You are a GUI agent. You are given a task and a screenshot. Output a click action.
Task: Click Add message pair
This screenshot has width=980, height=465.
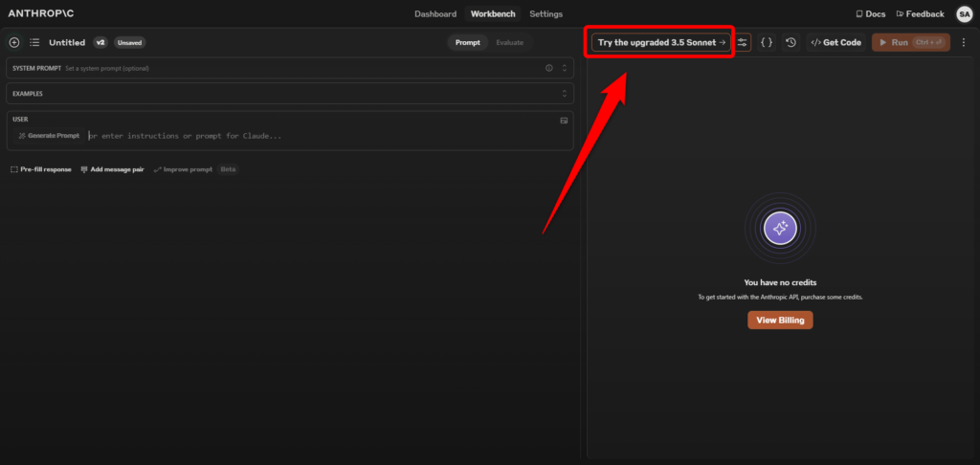pos(113,169)
